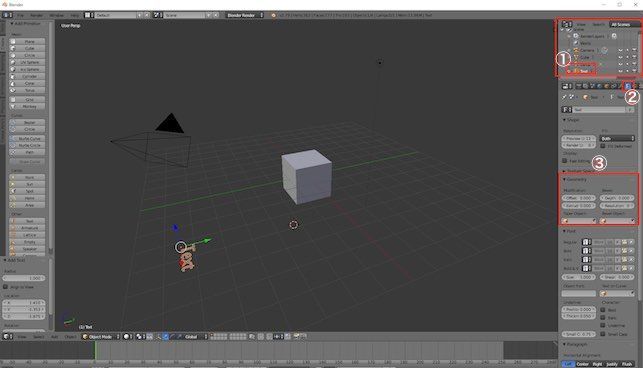Open the Global transform orientation dropdown
Image resolution: width=643 pixels, height=368 pixels.
click(x=195, y=336)
